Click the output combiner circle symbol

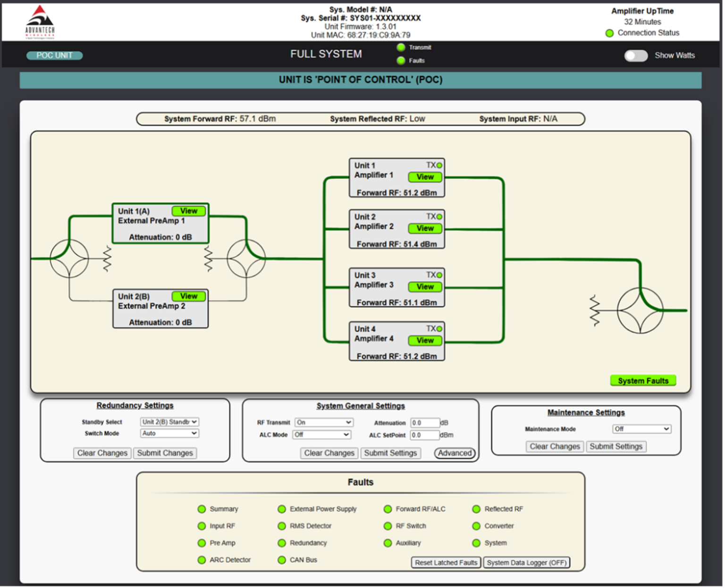pyautogui.click(x=640, y=310)
